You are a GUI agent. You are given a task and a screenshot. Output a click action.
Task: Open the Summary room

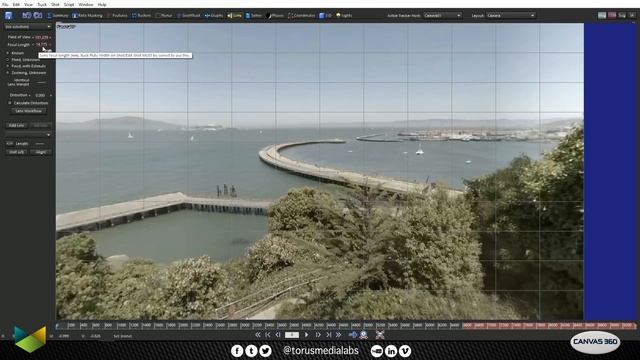click(x=58, y=16)
